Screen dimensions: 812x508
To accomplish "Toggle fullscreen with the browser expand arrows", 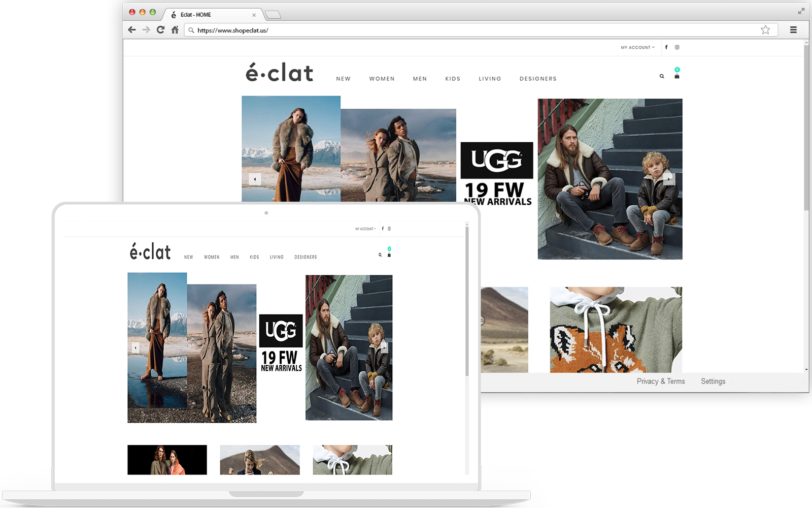I will [801, 11].
